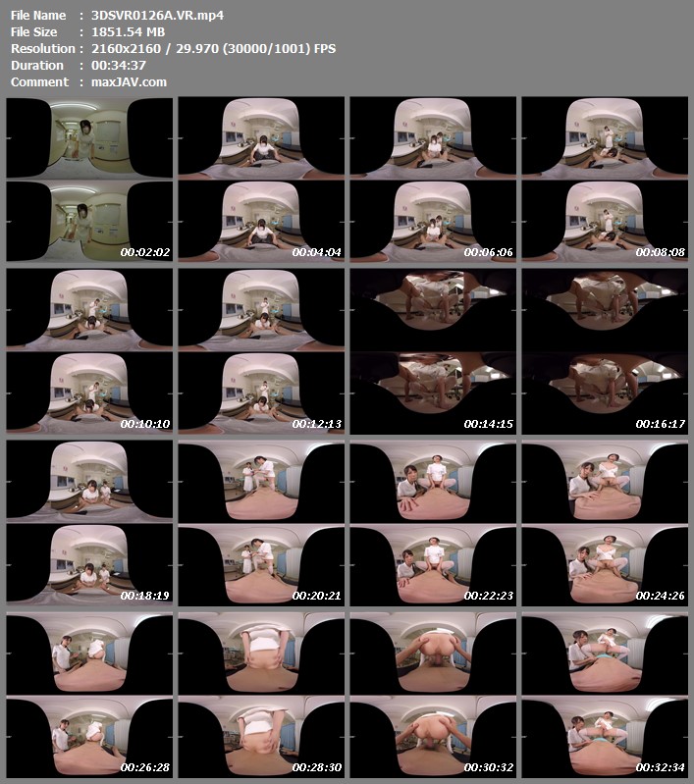Select the file size value 1851.54 MB

tap(128, 32)
